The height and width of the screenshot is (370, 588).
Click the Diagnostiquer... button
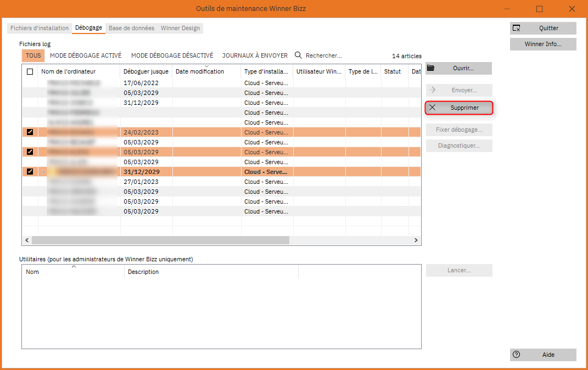point(459,145)
